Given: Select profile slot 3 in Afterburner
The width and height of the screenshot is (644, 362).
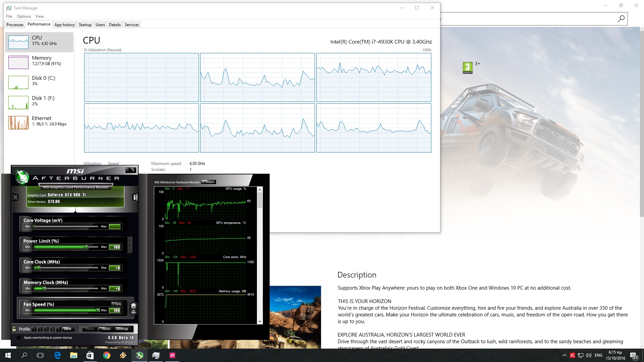Looking at the screenshot, I should click(x=46, y=329).
